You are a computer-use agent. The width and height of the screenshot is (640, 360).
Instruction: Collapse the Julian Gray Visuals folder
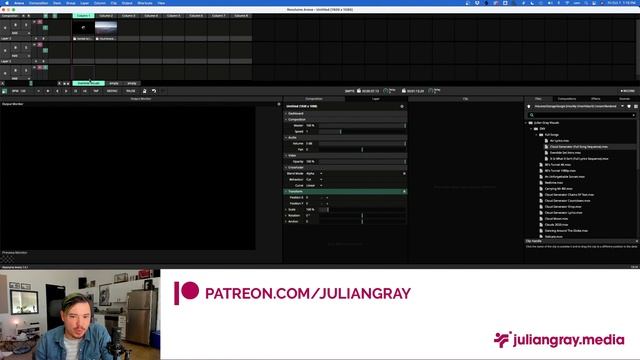click(x=526, y=122)
